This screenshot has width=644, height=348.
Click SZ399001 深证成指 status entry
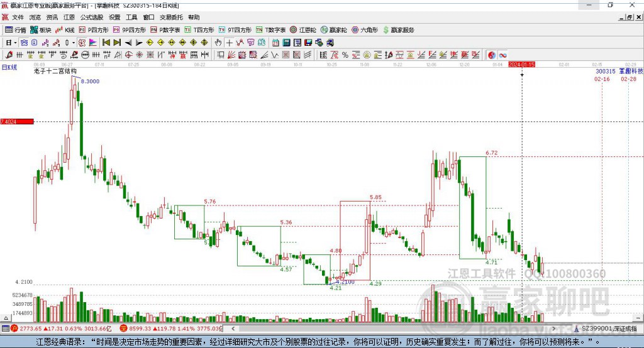click(x=606, y=329)
